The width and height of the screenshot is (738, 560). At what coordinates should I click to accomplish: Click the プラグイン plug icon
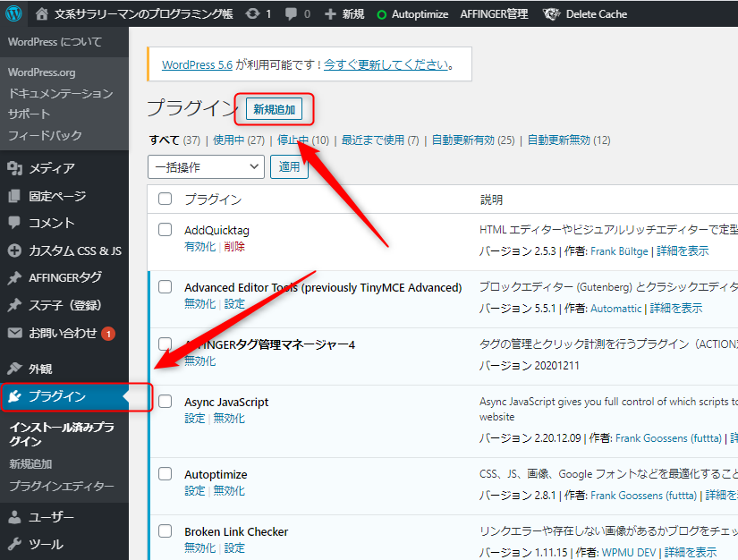pos(14,396)
